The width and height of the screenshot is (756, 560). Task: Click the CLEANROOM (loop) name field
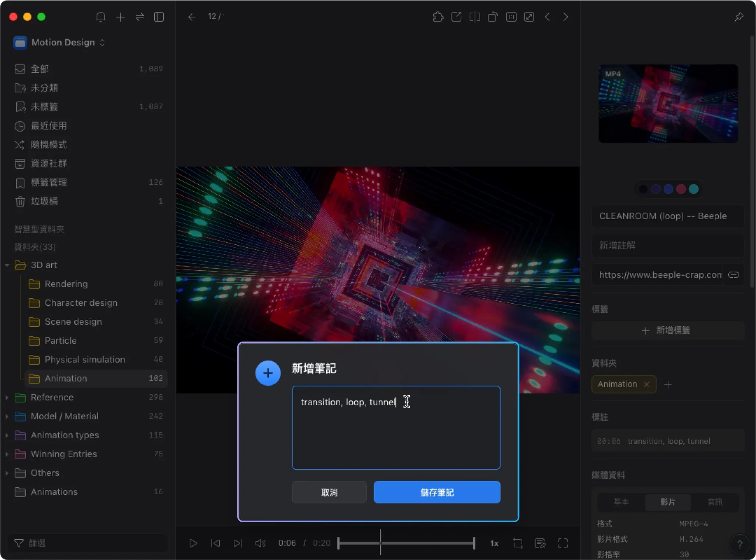coord(668,216)
